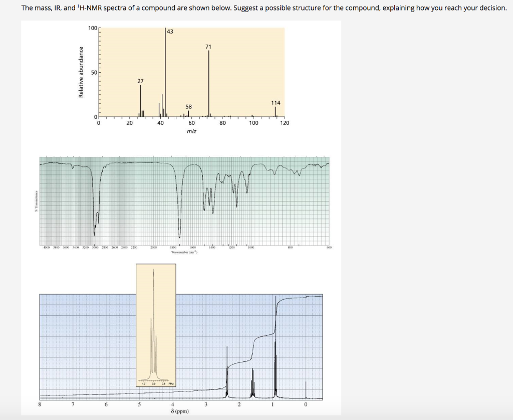
Task: Click the m/z 43 base peak label
Action: point(170,31)
